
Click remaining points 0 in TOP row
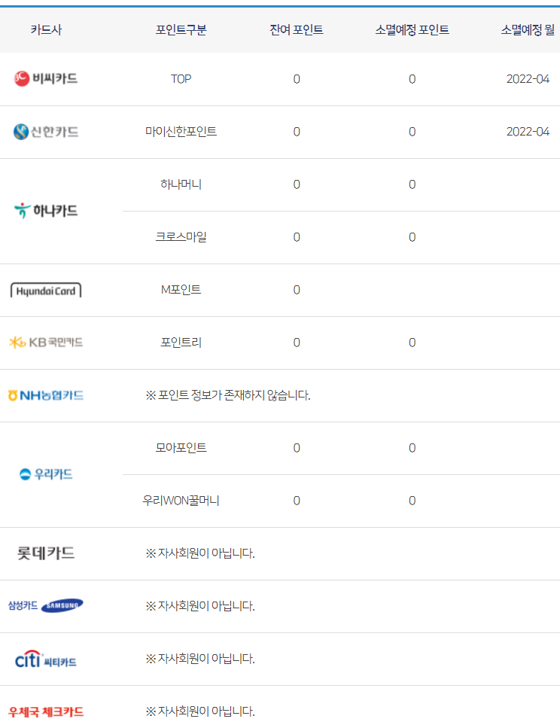coord(297,79)
